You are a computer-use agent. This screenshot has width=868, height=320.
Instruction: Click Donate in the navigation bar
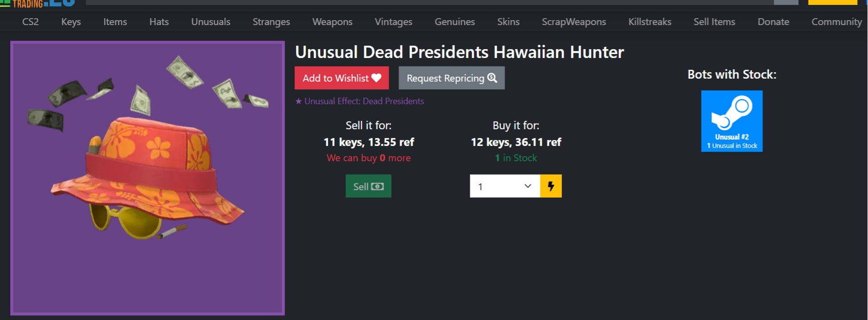(773, 22)
